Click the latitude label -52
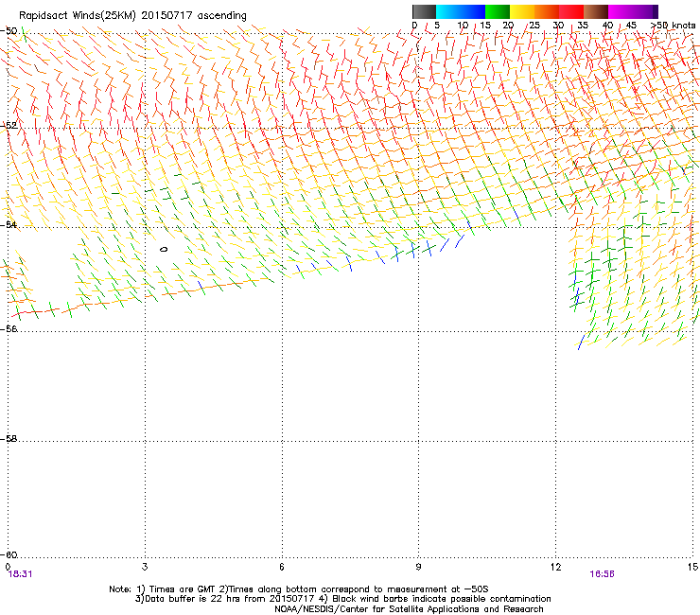The width and height of the screenshot is (700, 615). pyautogui.click(x=9, y=126)
